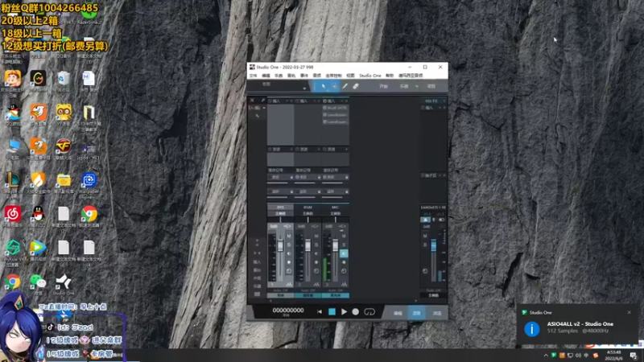Expand input/output selector dropdown in mixer sidebar
This screenshot has height=362, width=644.
(264, 108)
